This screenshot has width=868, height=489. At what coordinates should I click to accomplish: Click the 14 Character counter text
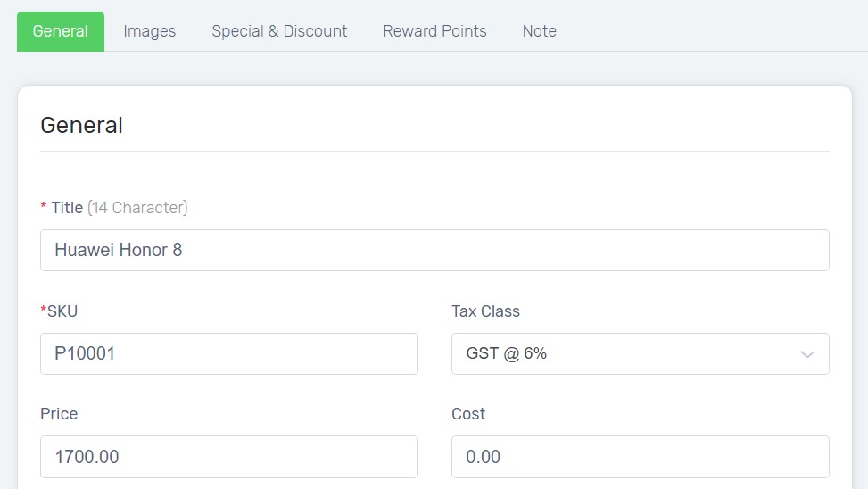(138, 208)
